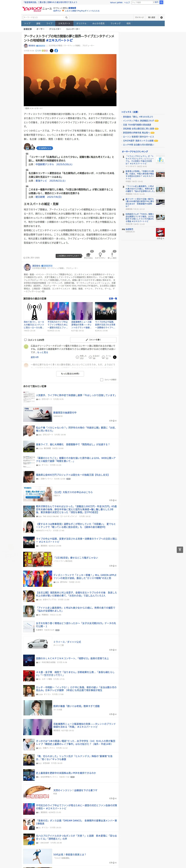
Task: Open the 購入履歴 link
Action: tap(152, 18)
